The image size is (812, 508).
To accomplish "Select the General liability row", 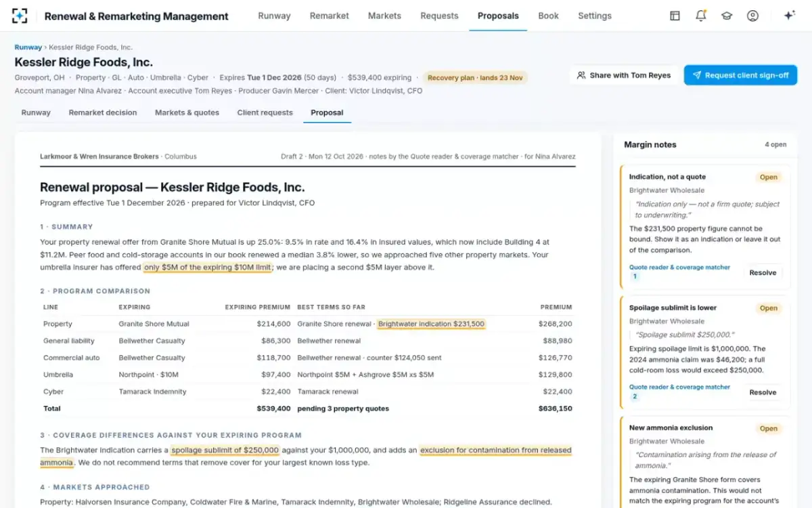I will point(308,341).
